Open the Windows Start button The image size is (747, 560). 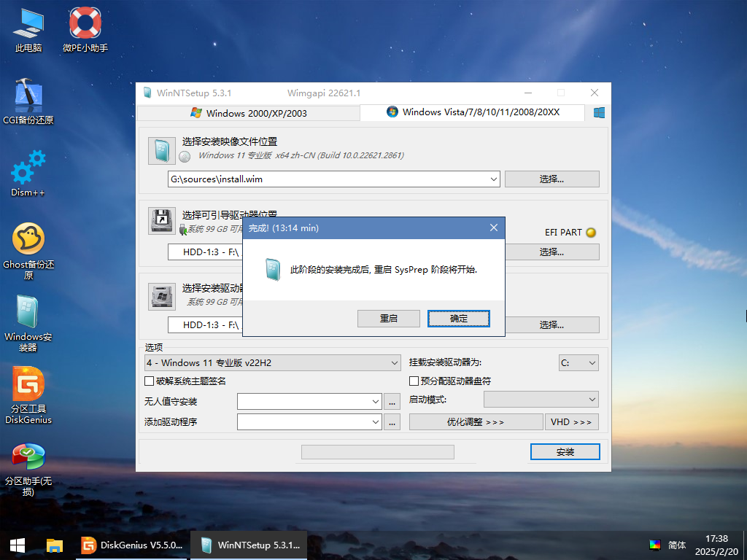(x=18, y=545)
